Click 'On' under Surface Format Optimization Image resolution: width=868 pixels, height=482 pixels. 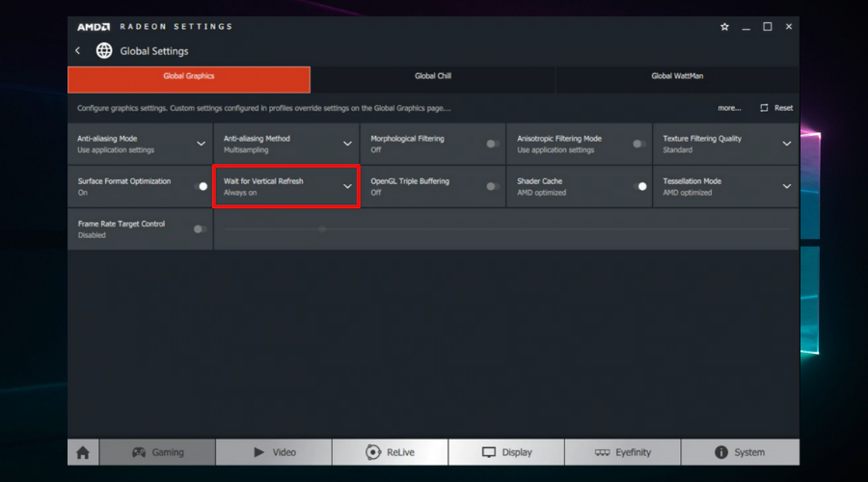coord(83,193)
